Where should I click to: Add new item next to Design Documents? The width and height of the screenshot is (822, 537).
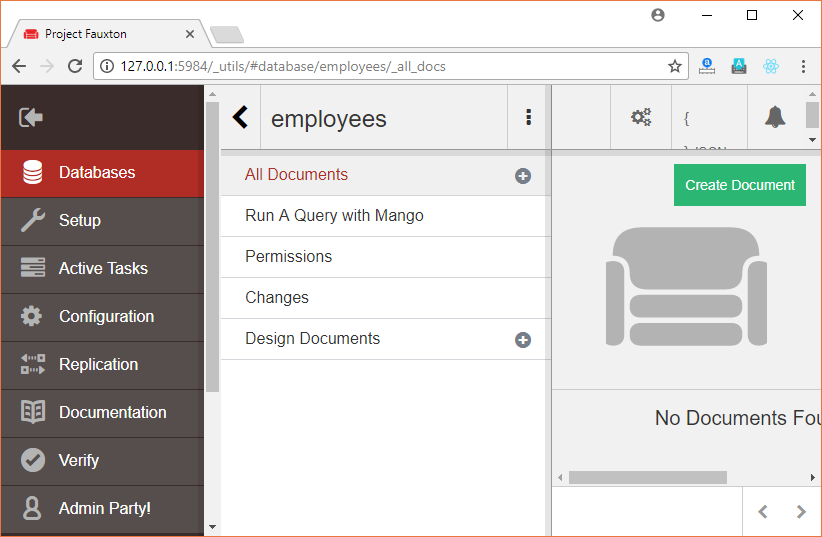[x=523, y=340]
